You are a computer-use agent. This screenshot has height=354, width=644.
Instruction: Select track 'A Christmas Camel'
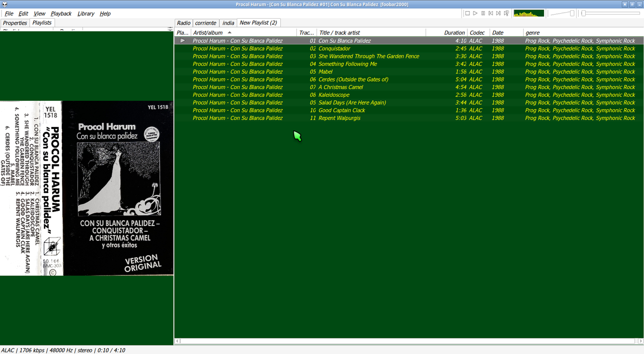(x=341, y=87)
